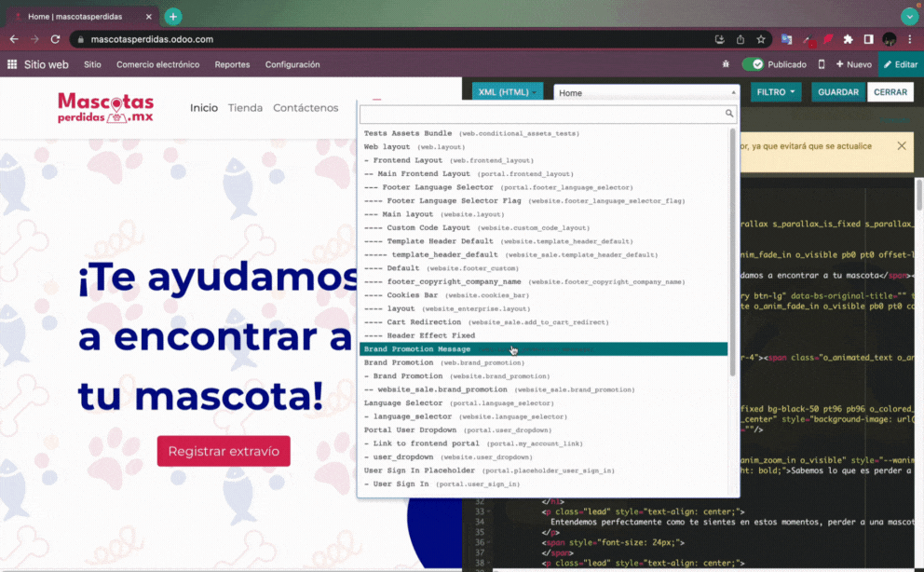The image size is (924, 572).
Task: Open the Comercio electrónico menu
Action: 158,64
